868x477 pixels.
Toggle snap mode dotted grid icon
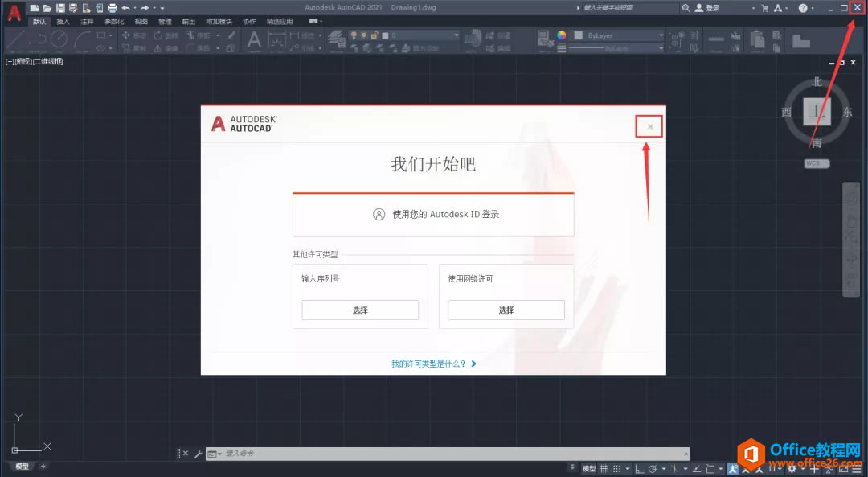(x=616, y=469)
